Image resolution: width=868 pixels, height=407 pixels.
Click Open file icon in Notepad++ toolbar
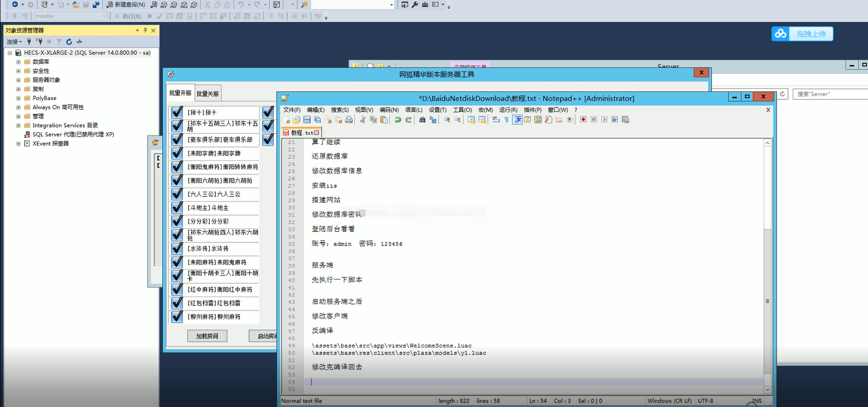[x=296, y=119]
